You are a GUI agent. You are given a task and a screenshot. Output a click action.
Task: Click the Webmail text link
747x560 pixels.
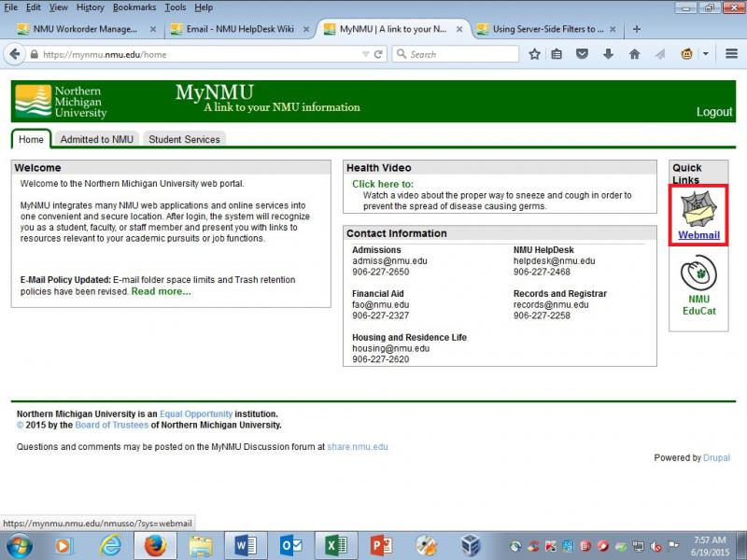point(698,235)
